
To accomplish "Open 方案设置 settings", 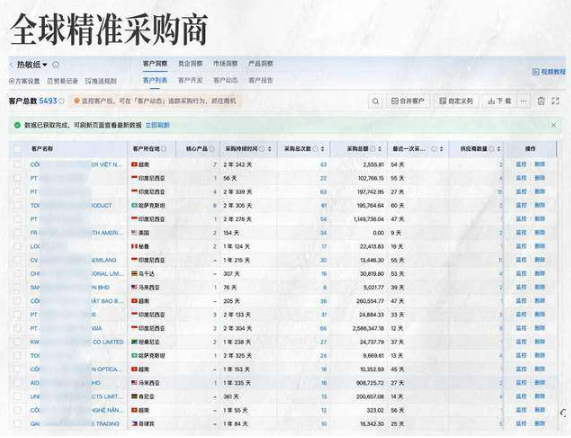I will 24,81.
